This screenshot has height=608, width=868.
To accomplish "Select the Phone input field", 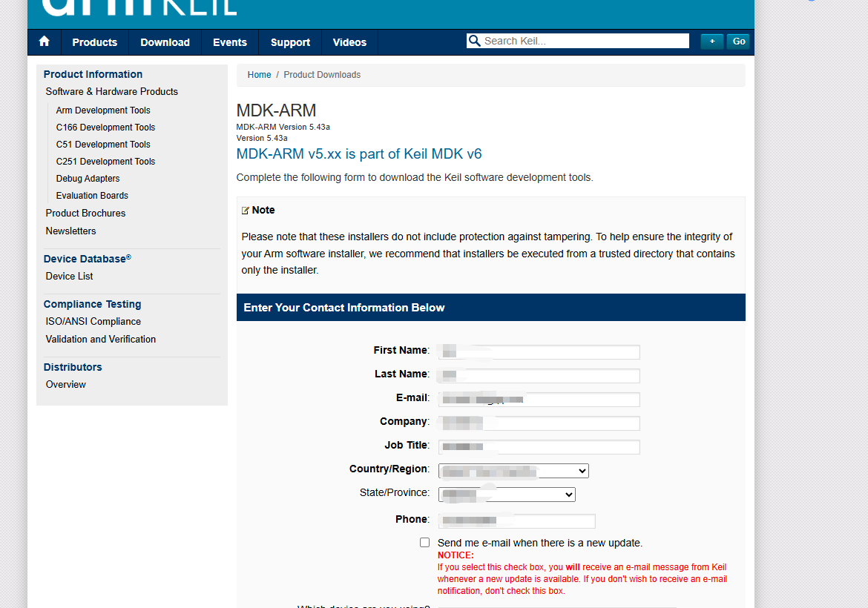I will 516,521.
